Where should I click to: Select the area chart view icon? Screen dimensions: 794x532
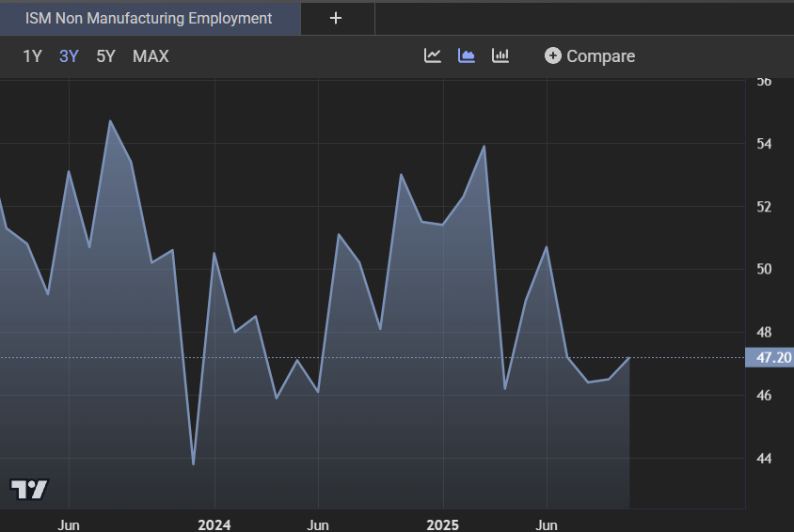[x=467, y=55]
